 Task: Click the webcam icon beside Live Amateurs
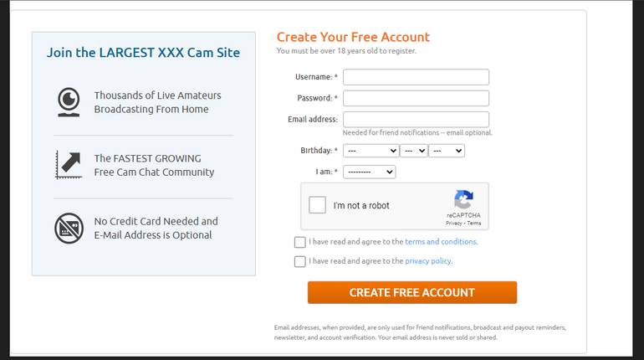point(69,102)
